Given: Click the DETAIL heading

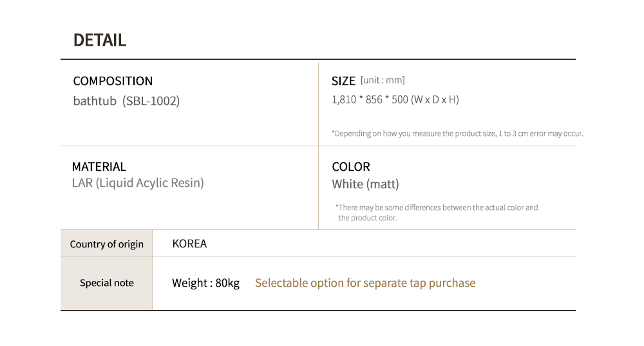Looking at the screenshot, I should point(100,40).
